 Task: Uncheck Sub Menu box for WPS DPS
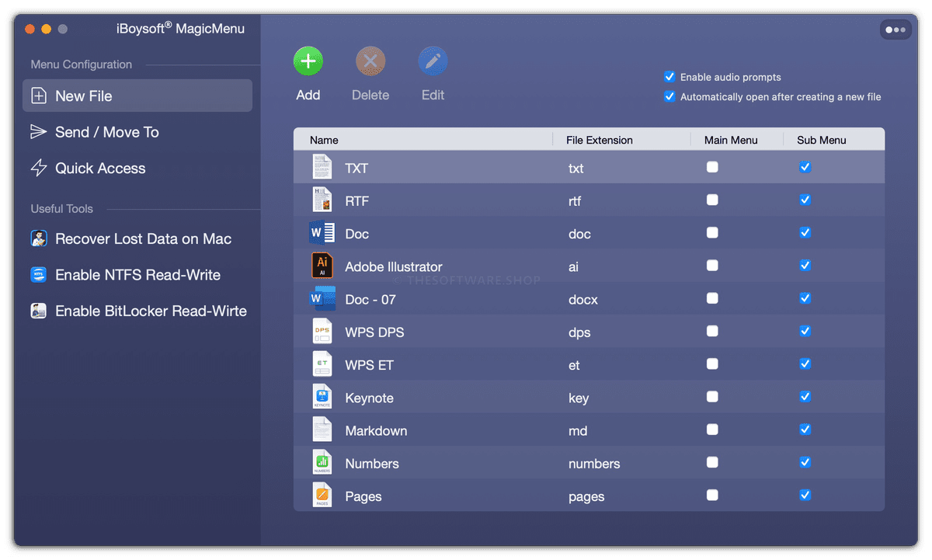coord(805,331)
